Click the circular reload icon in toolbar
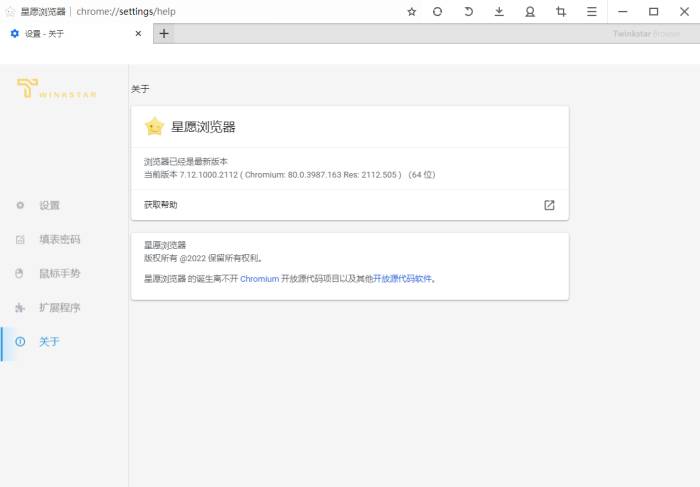 click(438, 12)
